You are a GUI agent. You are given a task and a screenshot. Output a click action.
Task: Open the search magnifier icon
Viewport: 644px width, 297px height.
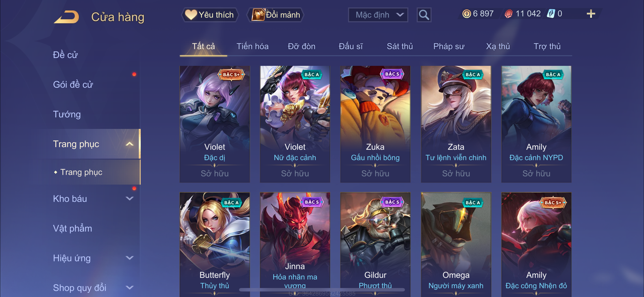[424, 15]
